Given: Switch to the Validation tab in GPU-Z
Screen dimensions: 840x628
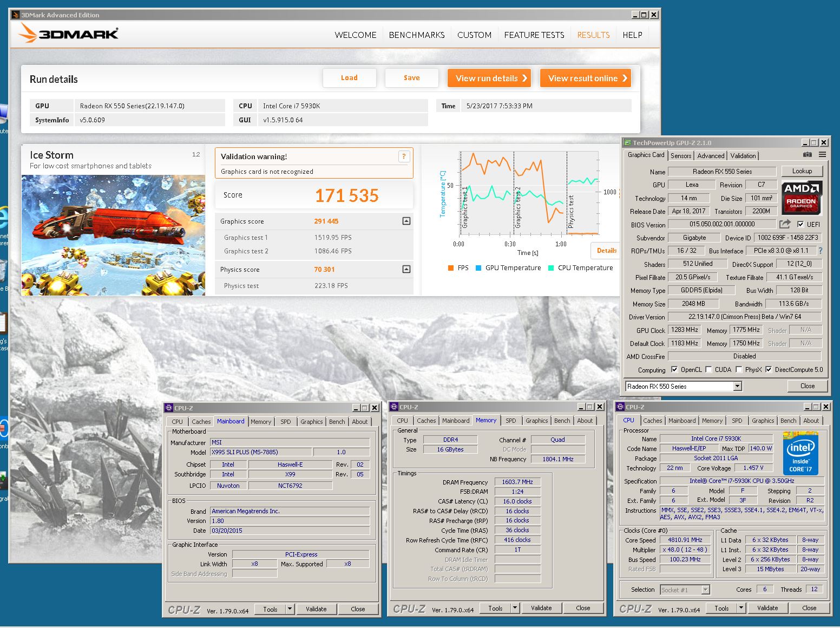Looking at the screenshot, I should (743, 155).
